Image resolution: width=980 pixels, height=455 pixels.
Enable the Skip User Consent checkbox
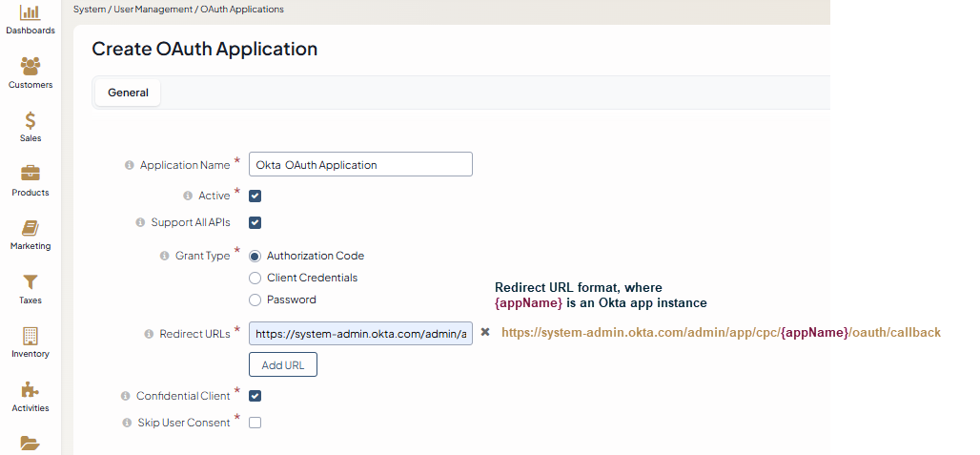(255, 423)
